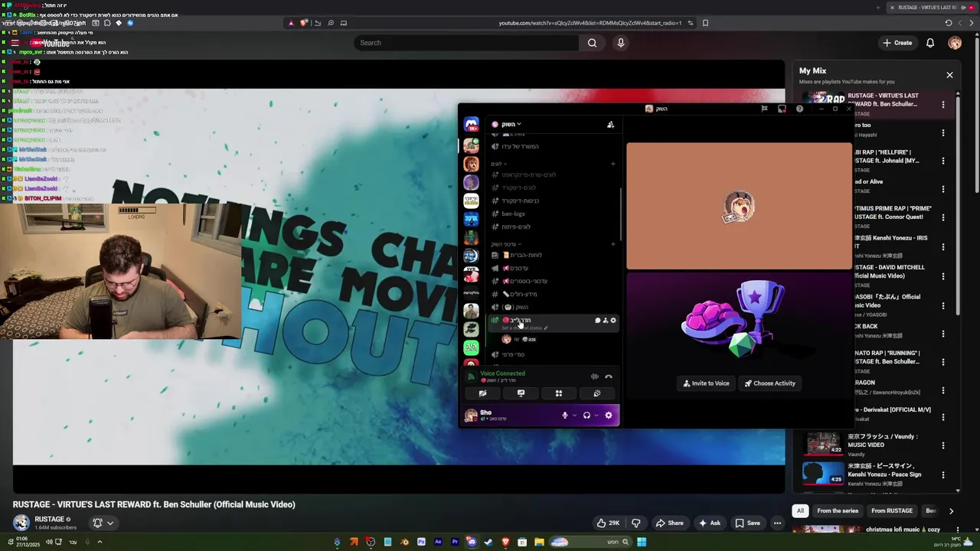This screenshot has height=551, width=980.
Task: Disconnect from Discord voice call
Action: (609, 377)
